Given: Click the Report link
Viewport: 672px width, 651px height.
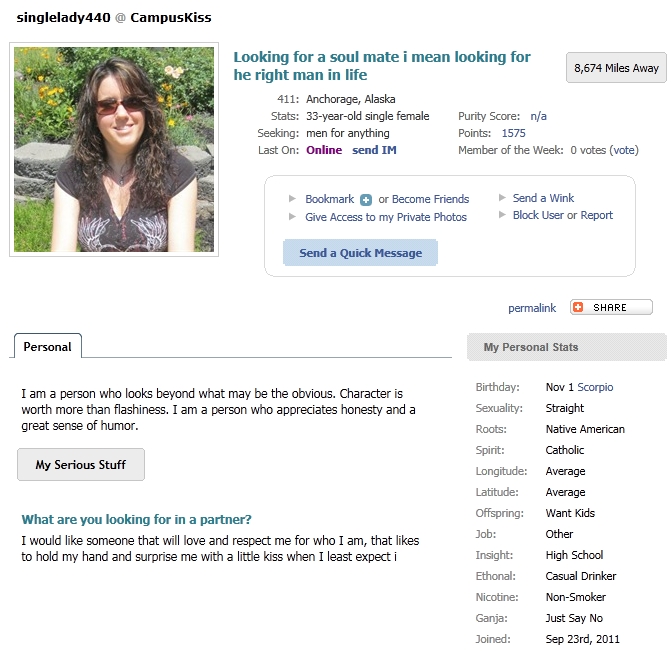Looking at the screenshot, I should [x=597, y=215].
